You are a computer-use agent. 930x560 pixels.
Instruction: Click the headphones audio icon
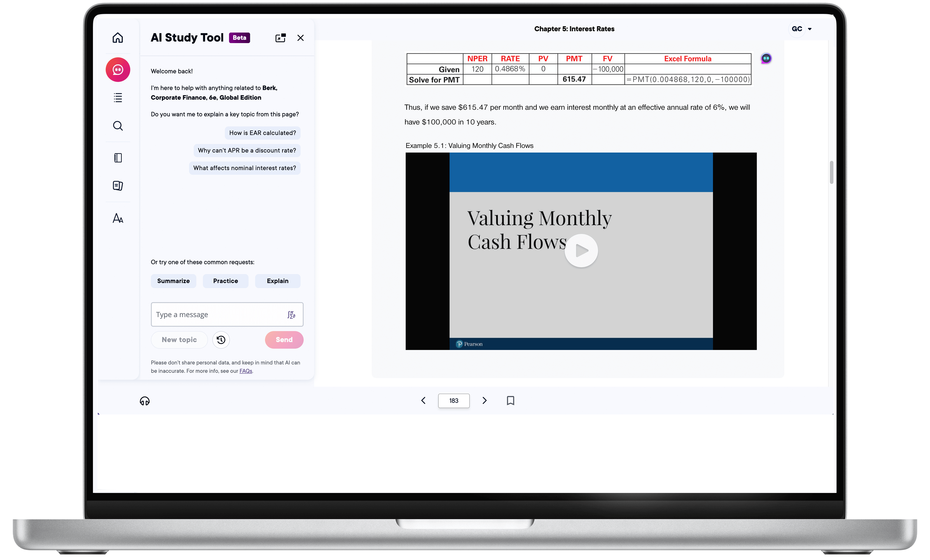tap(145, 401)
